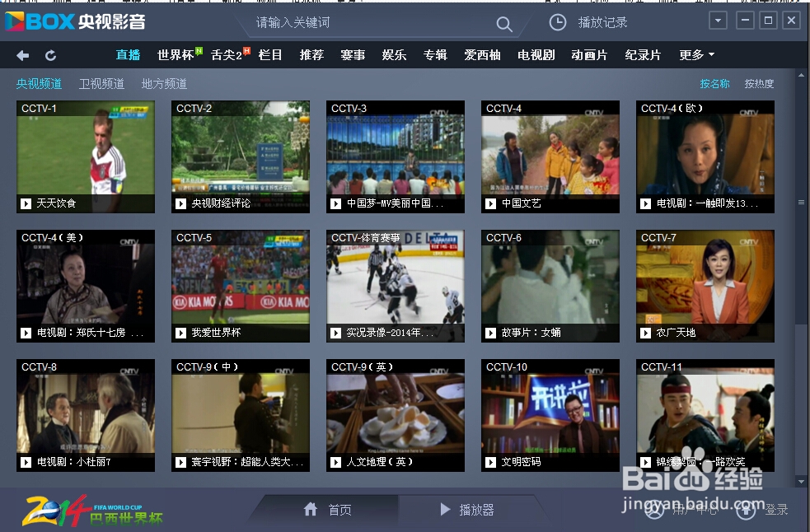Open the CCTV-4(美) channel thumbnail
The height and width of the screenshot is (532, 810).
point(86,286)
